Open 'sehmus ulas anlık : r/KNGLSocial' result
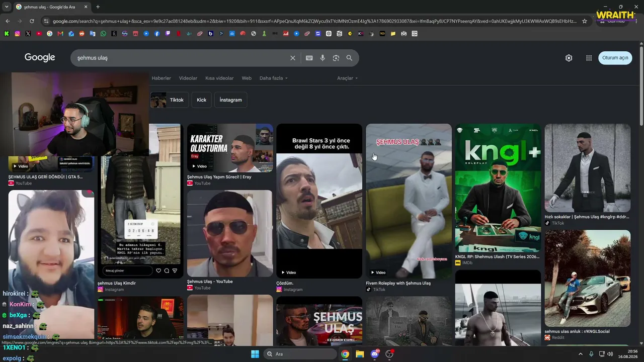Screen dimensions: 644x362 577,331
